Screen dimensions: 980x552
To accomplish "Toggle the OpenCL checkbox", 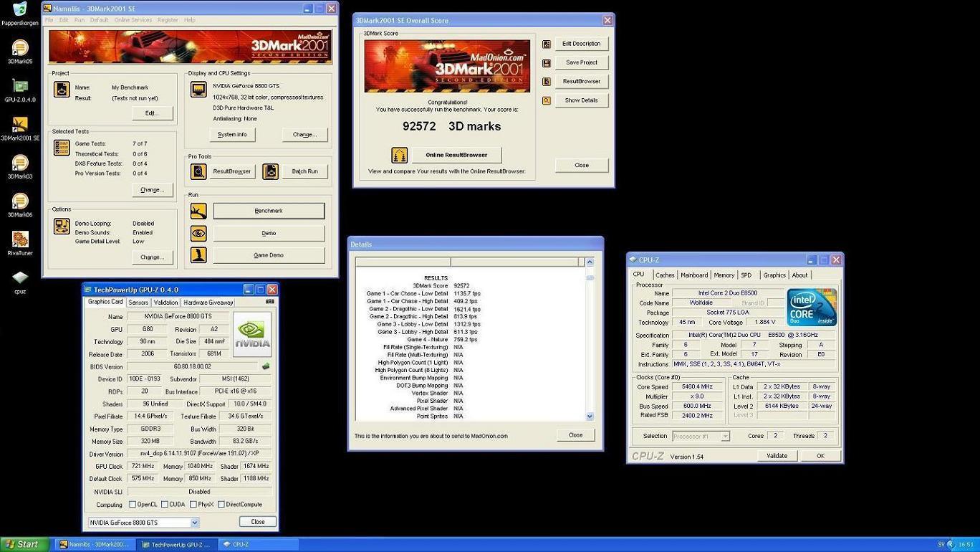I will tap(132, 504).
